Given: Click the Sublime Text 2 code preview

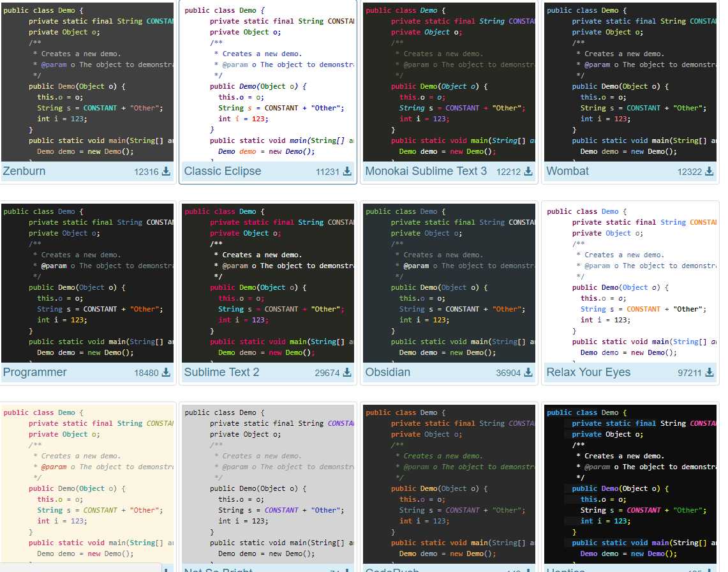Looking at the screenshot, I should pyautogui.click(x=268, y=283).
